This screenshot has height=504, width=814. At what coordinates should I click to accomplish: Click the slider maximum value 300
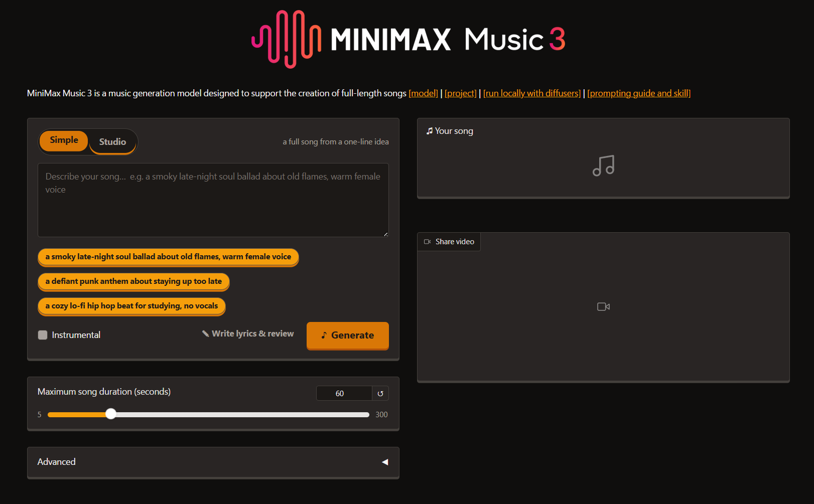381,415
